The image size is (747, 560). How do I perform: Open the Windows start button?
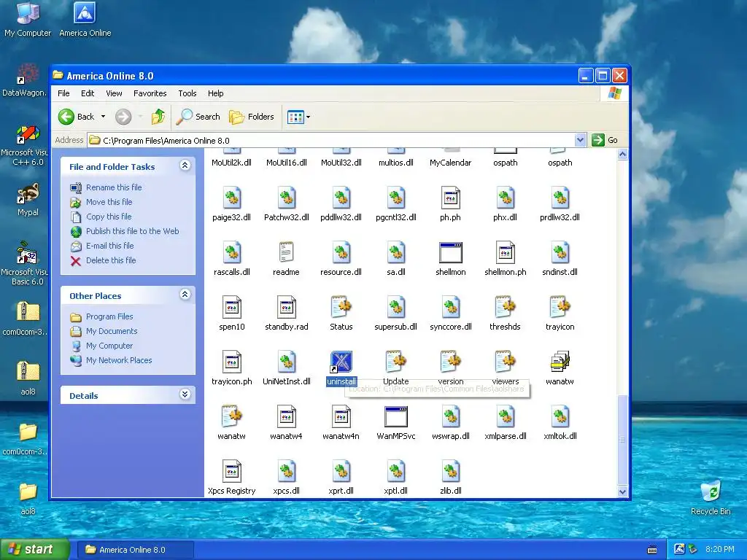[34, 549]
